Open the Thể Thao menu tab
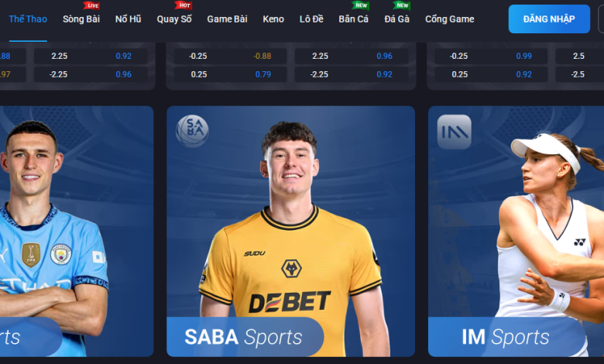Image resolution: width=604 pixels, height=364 pixels. click(x=28, y=19)
